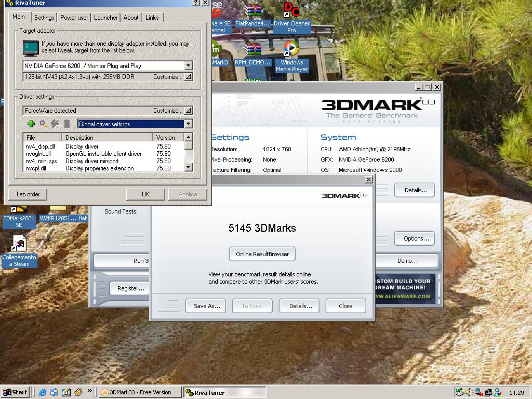This screenshot has height=399, width=532.
Task: Select the Driver Cleaner Pro desktop icon
Action: coord(292,18)
